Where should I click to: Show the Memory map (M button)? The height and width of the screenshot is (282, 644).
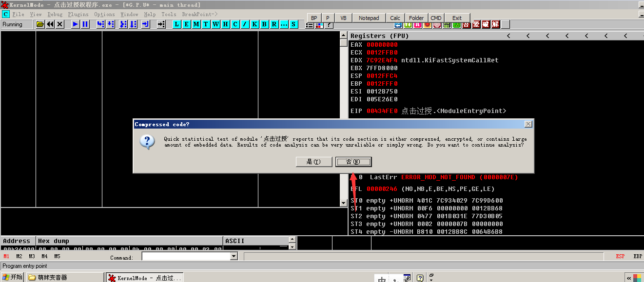(196, 24)
